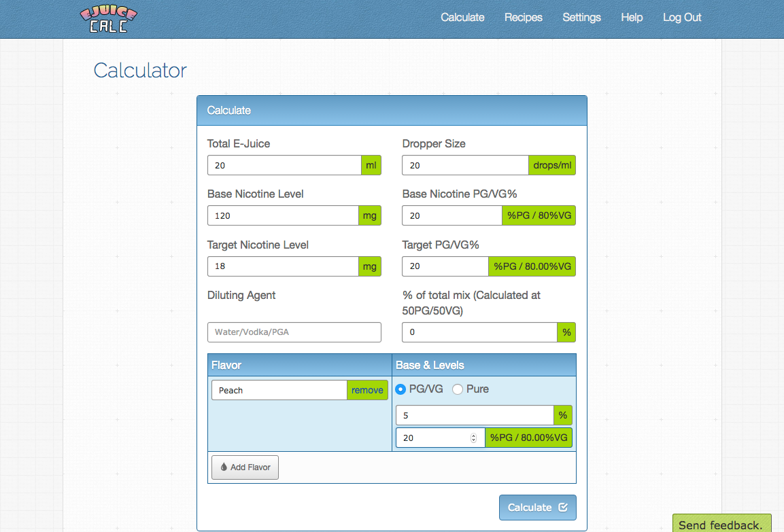Log out of the application
This screenshot has height=532, width=784.
coord(681,18)
